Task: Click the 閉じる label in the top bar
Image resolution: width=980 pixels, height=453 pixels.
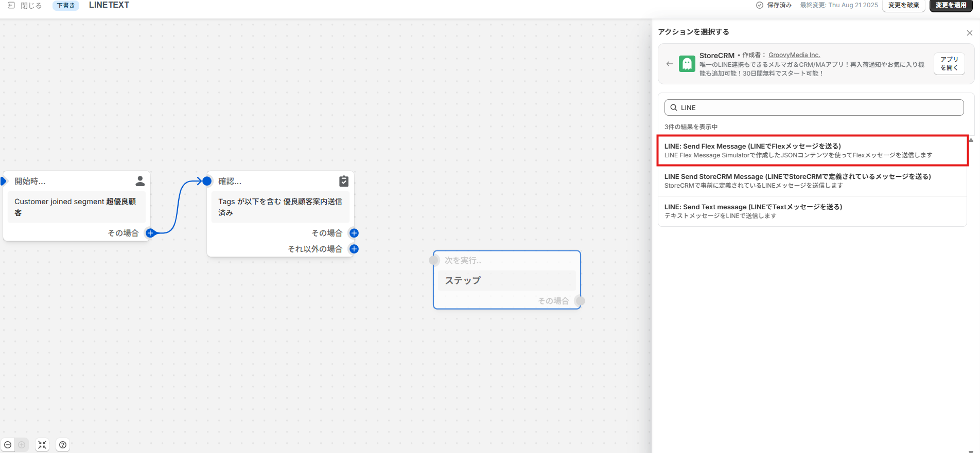Action: click(31, 6)
